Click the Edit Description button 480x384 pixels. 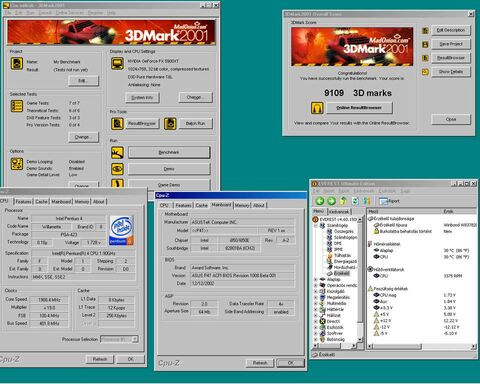(451, 30)
